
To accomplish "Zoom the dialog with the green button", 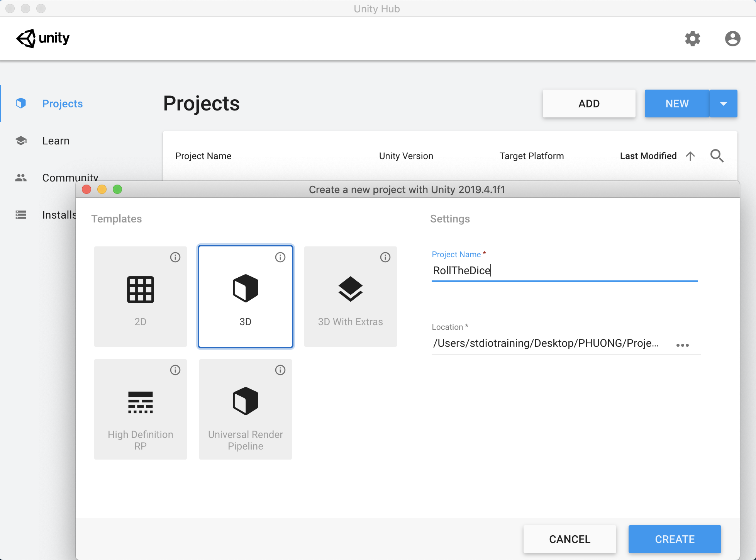I will [117, 189].
